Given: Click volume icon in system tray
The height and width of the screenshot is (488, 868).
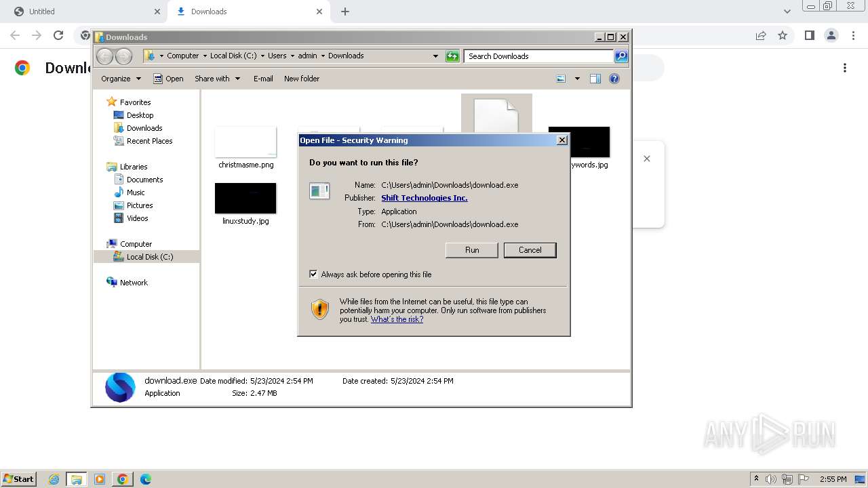Looking at the screenshot, I should click(771, 479).
